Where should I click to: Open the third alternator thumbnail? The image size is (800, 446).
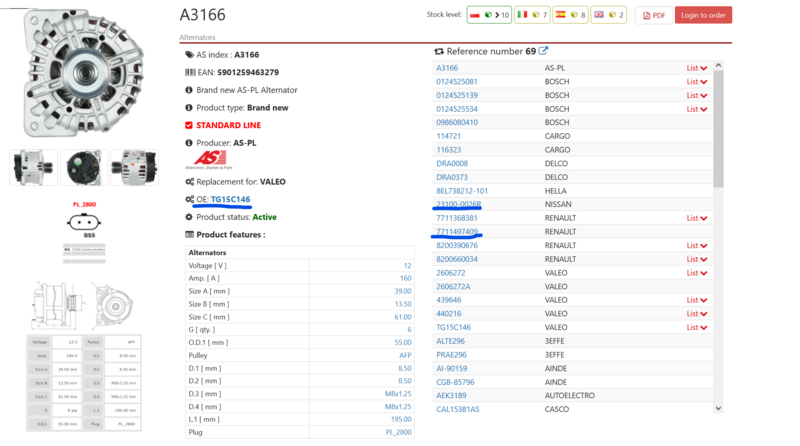(x=134, y=167)
